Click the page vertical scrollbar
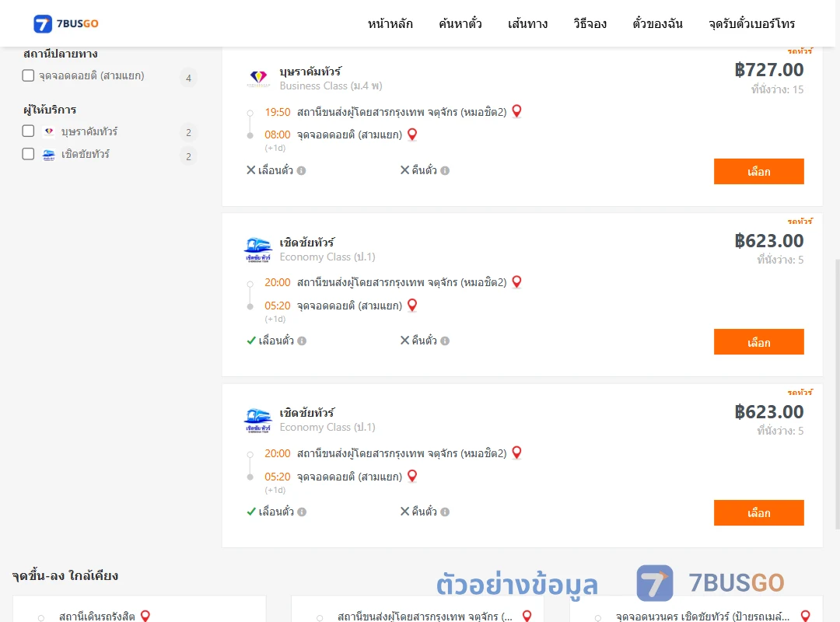Screen dimensions: 840x622 point(837,393)
